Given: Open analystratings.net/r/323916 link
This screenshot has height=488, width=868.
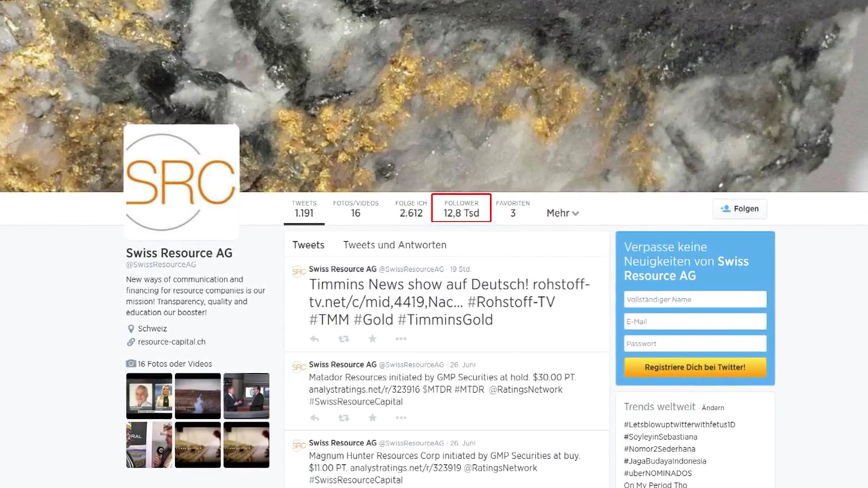Looking at the screenshot, I should pos(364,390).
